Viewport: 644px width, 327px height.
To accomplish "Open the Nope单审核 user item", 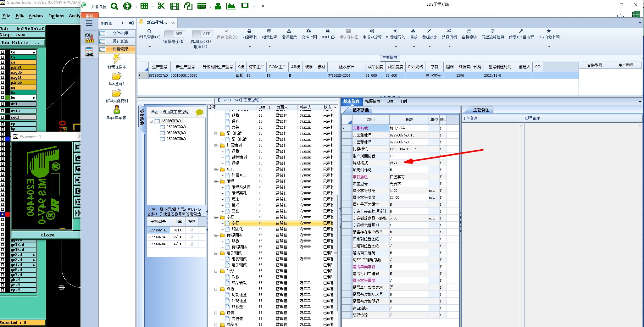I will (x=117, y=113).
